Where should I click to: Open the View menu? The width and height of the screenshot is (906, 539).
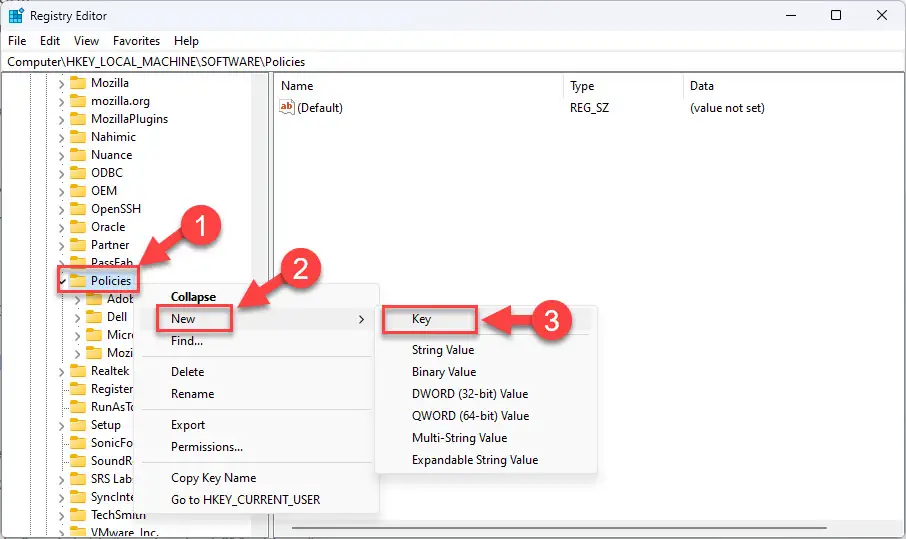coord(86,41)
